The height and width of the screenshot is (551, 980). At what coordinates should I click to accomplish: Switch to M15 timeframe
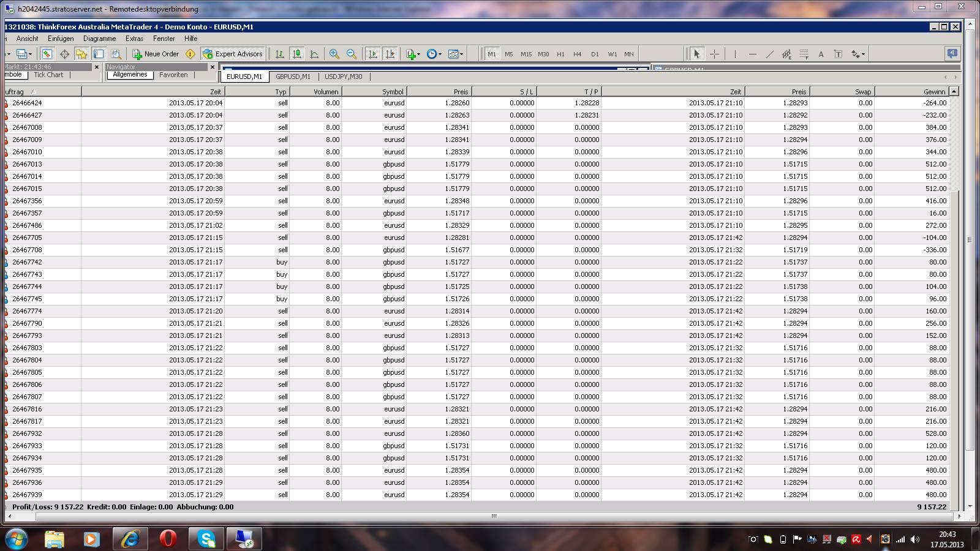coord(526,54)
